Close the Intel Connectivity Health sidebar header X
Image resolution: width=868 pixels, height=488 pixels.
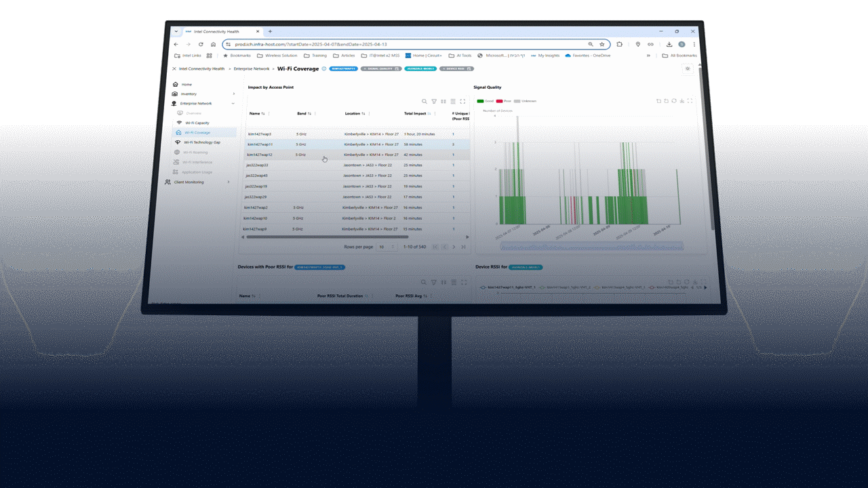pos(174,68)
